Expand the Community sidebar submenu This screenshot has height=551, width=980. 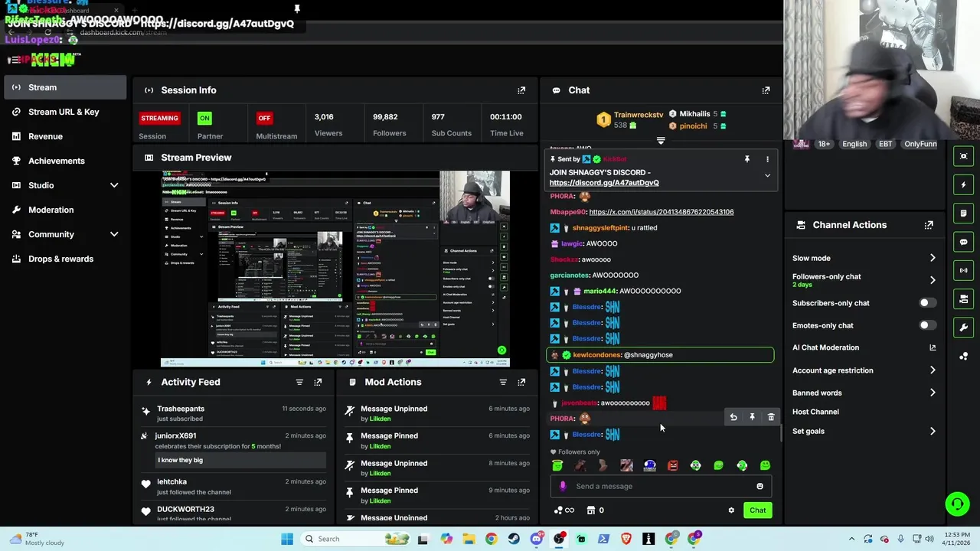pos(114,234)
